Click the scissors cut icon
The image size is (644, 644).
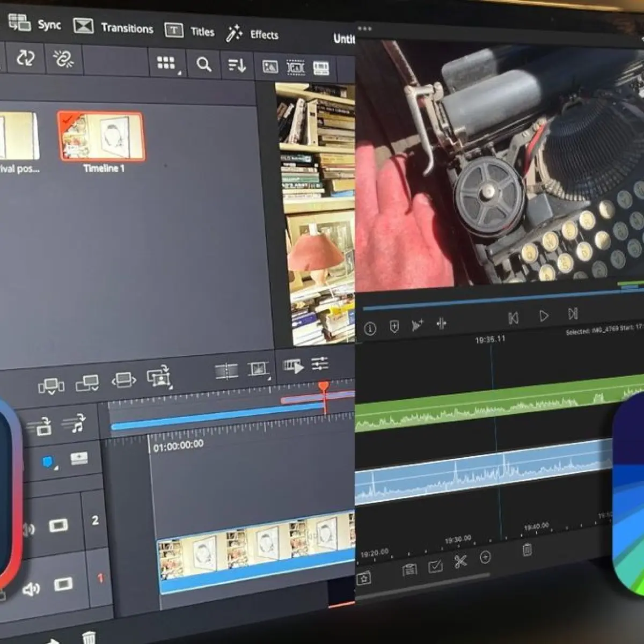460,561
